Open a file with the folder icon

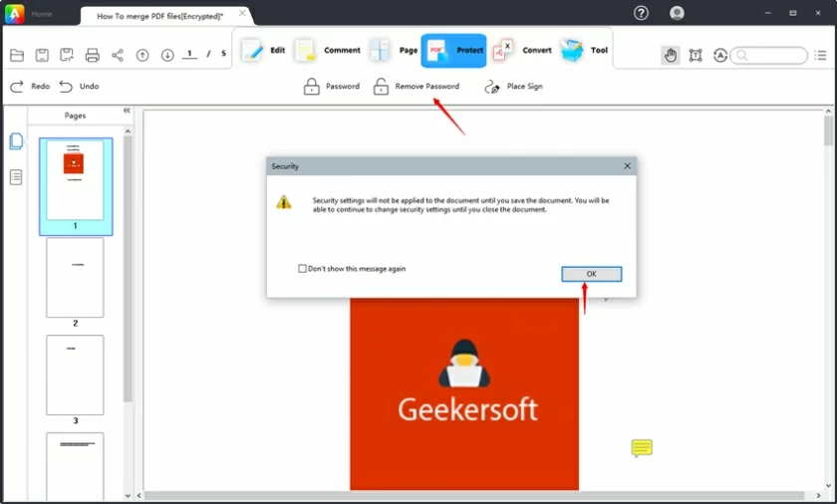tap(17, 55)
